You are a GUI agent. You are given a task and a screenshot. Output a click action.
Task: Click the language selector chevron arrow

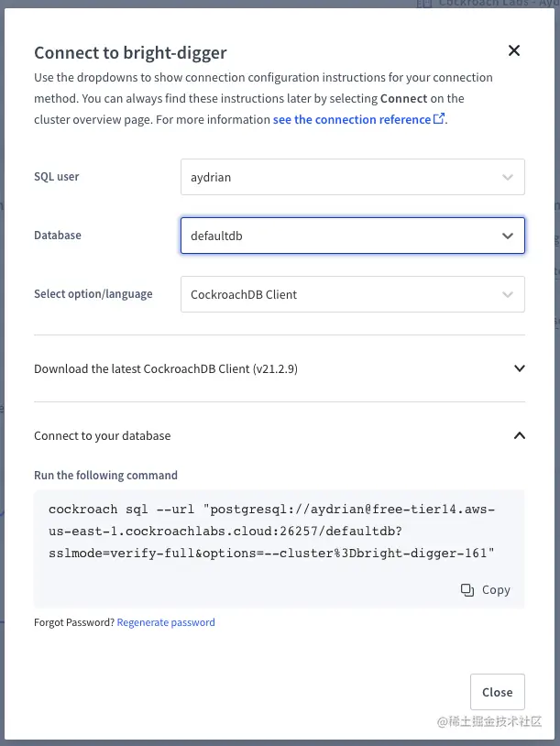click(507, 294)
